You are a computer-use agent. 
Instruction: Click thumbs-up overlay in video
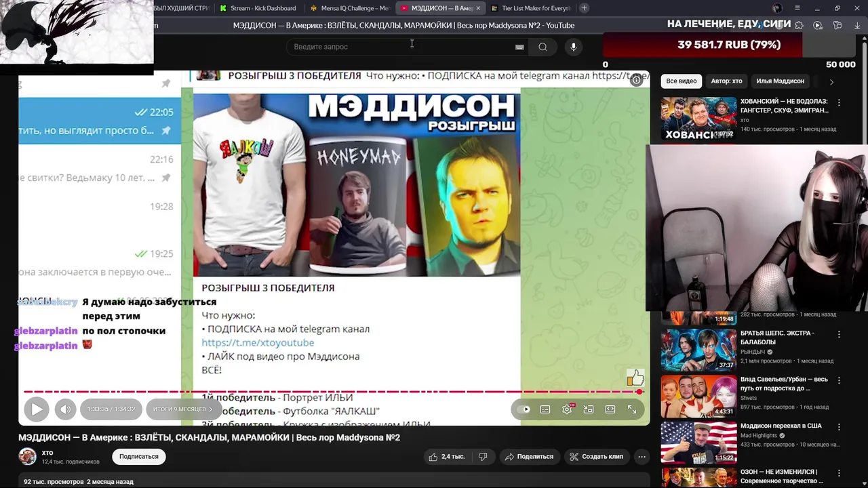click(635, 378)
